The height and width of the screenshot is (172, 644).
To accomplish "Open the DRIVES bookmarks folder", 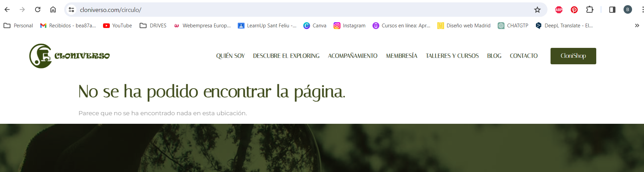I will tap(153, 26).
